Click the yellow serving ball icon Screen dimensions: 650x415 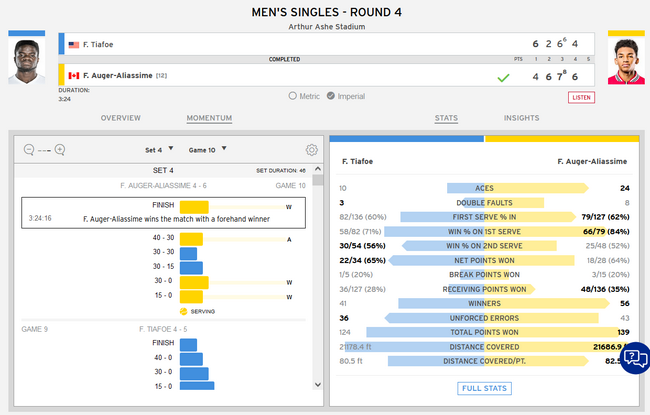181,311
